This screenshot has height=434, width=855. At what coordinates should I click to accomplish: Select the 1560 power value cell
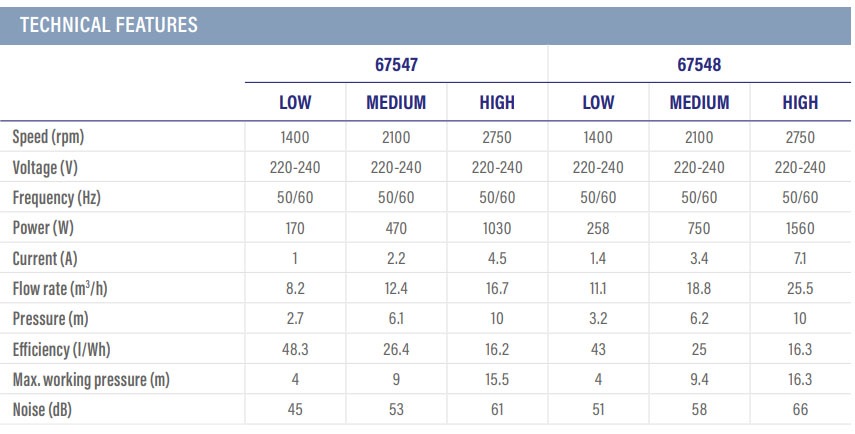[800, 228]
